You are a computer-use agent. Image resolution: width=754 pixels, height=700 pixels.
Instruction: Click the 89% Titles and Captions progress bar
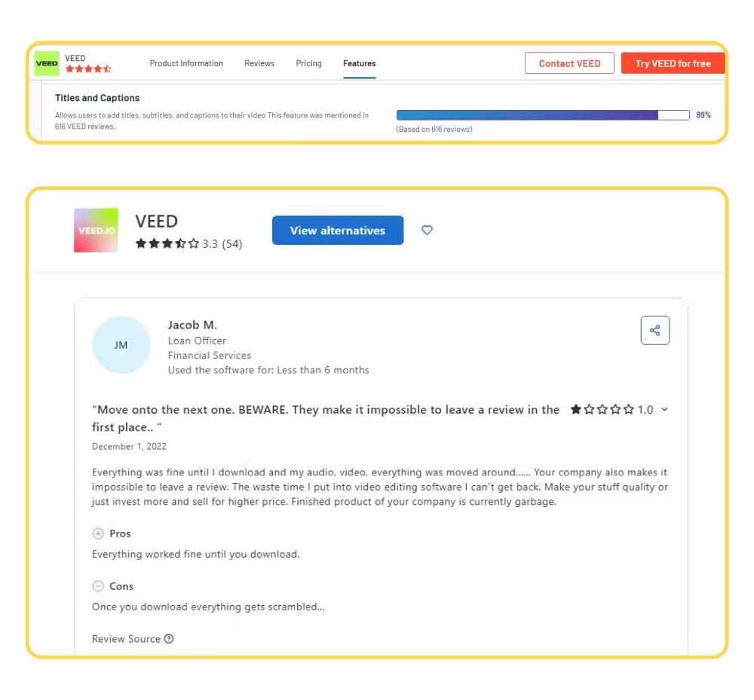pyautogui.click(x=543, y=115)
